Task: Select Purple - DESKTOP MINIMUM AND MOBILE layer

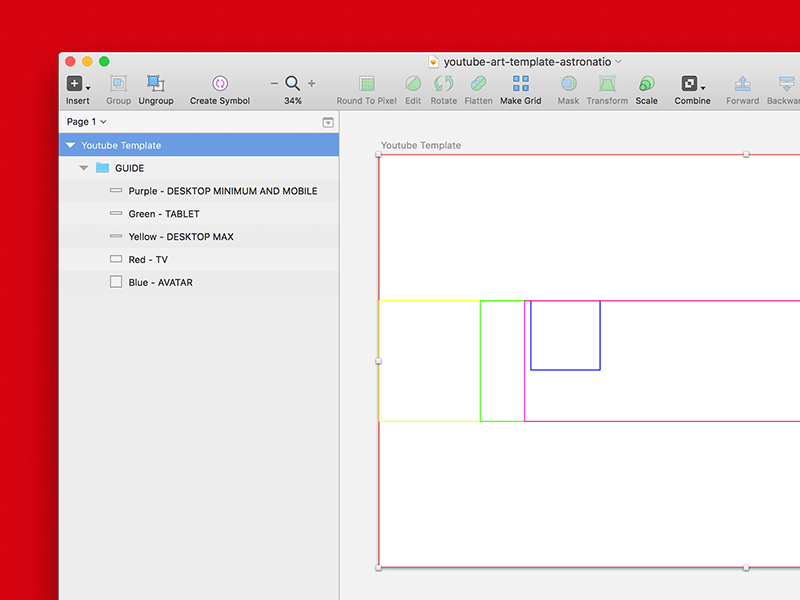Action: [x=199, y=191]
